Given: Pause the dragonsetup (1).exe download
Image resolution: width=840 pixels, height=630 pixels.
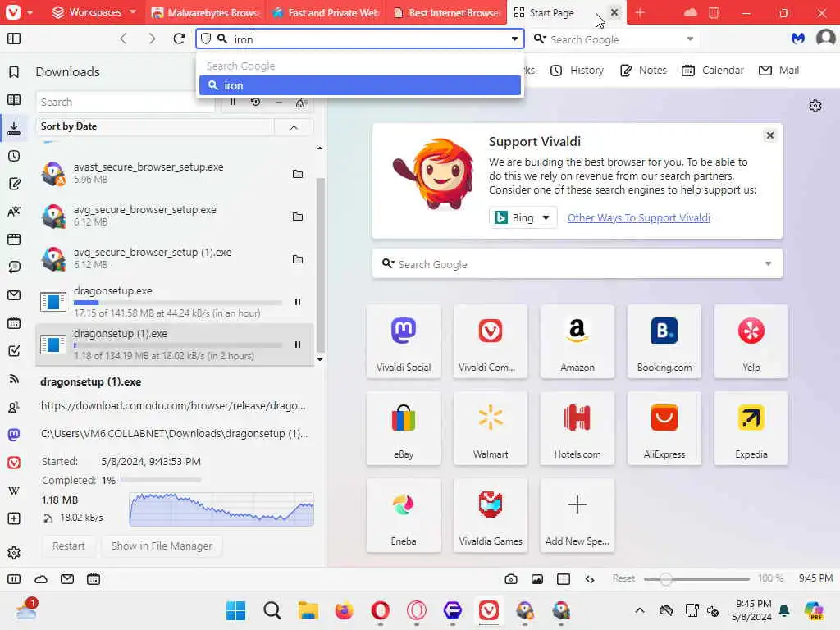Looking at the screenshot, I should point(298,345).
